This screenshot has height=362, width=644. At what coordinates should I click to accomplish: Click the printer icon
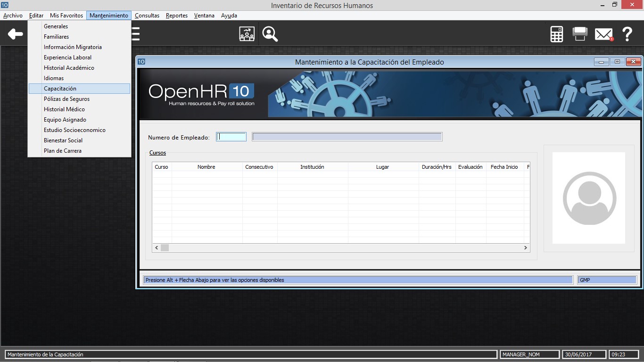[580, 34]
